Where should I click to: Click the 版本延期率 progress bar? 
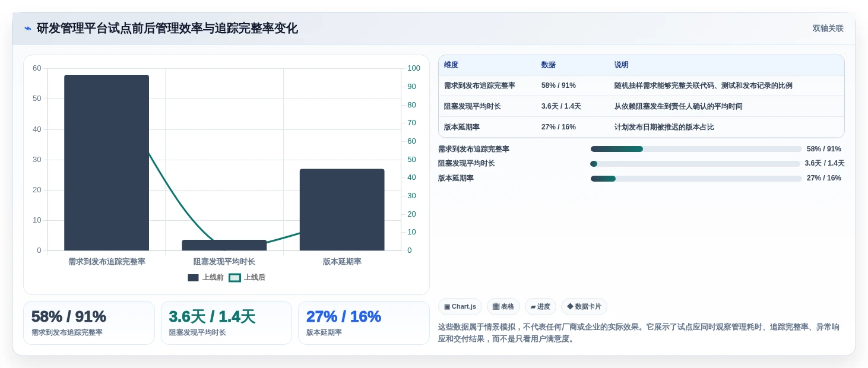click(696, 179)
